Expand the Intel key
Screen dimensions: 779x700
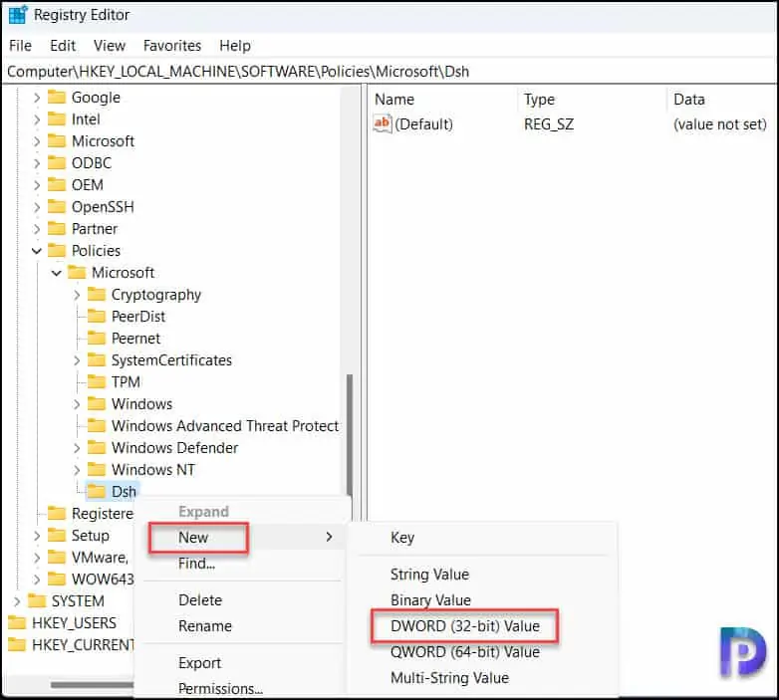pyautogui.click(x=37, y=119)
